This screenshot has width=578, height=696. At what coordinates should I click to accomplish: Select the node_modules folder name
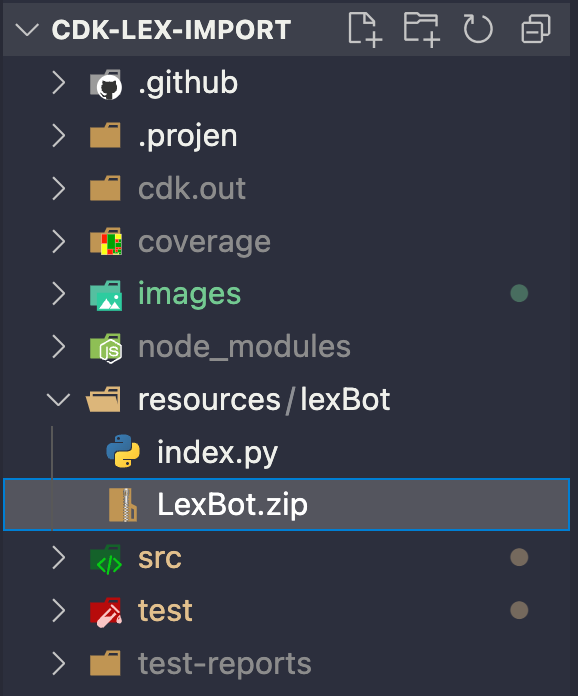tap(244, 347)
